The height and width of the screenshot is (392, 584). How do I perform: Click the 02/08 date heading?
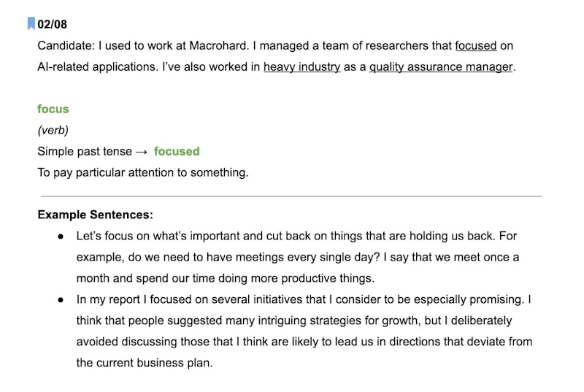(x=53, y=24)
